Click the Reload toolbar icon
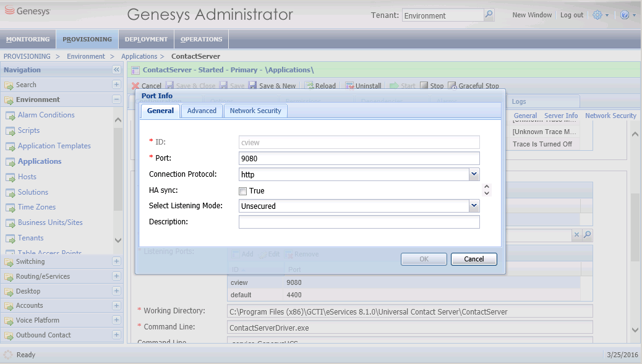This screenshot has height=364, width=642. point(309,85)
